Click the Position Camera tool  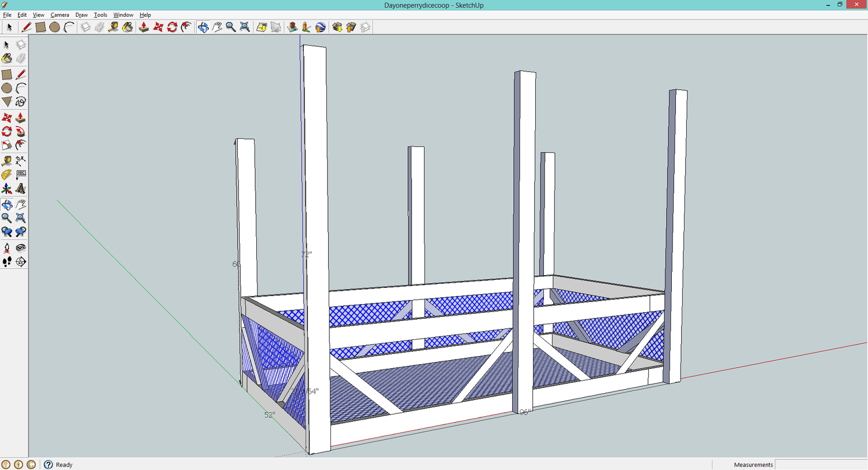click(x=7, y=248)
